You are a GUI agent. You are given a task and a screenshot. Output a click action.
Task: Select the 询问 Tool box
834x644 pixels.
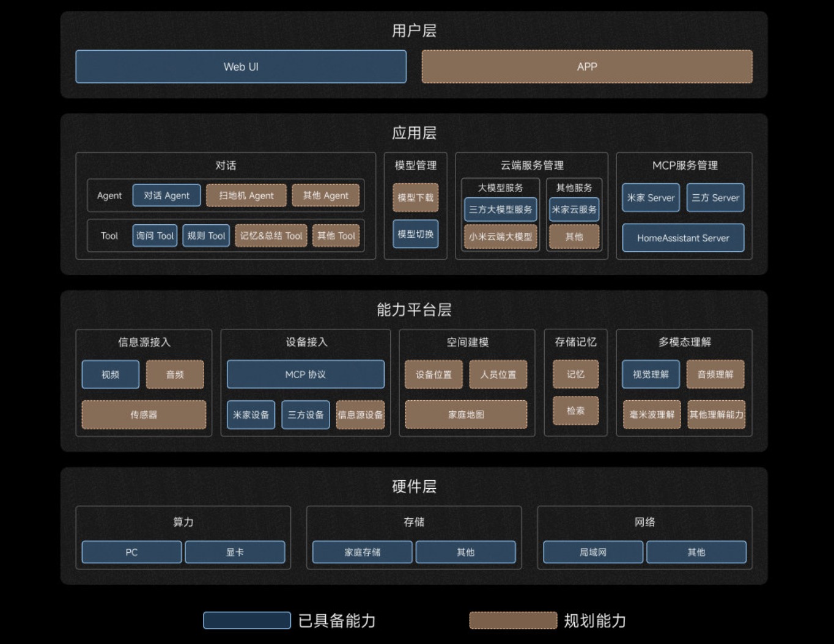[x=155, y=236]
